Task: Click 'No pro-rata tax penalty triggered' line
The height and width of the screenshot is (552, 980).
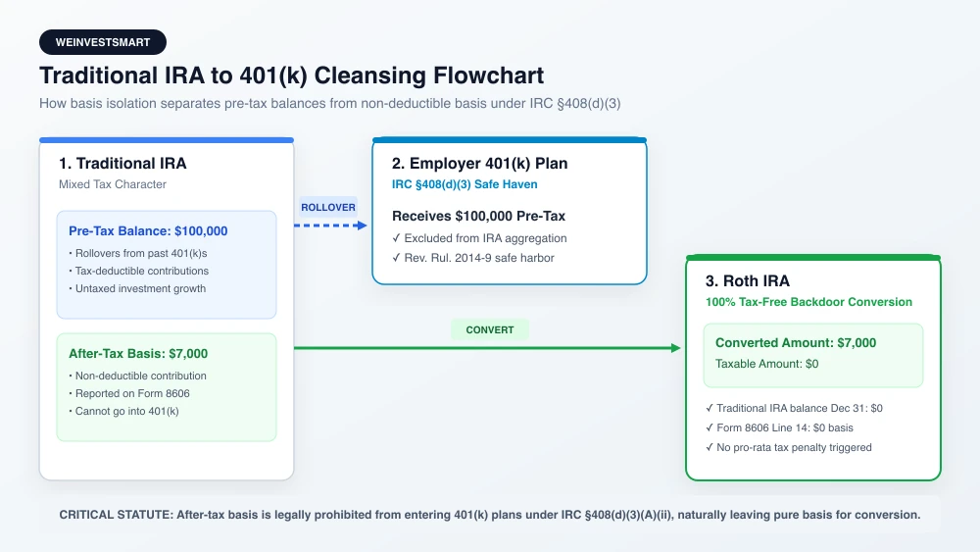Action: coord(789,447)
